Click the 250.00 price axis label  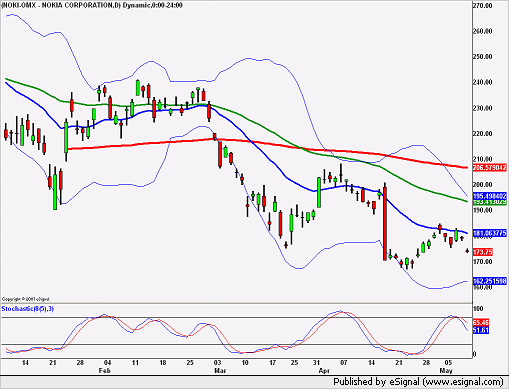click(x=482, y=57)
